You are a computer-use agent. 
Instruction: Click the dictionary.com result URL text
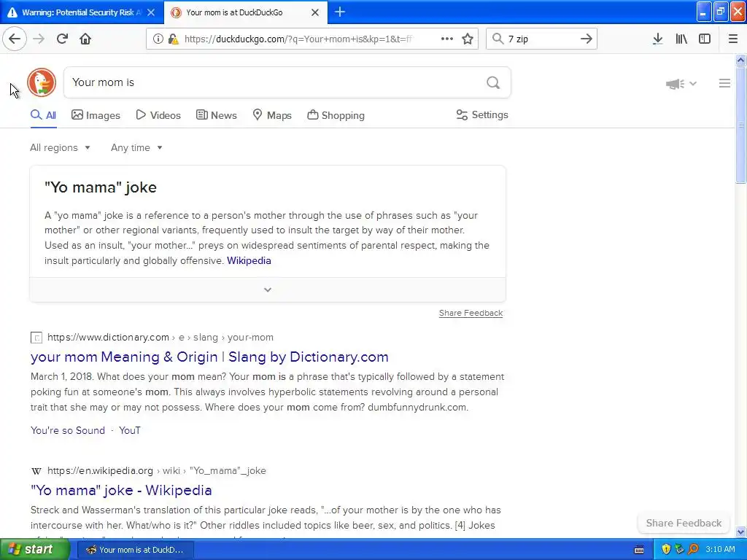[160, 337]
